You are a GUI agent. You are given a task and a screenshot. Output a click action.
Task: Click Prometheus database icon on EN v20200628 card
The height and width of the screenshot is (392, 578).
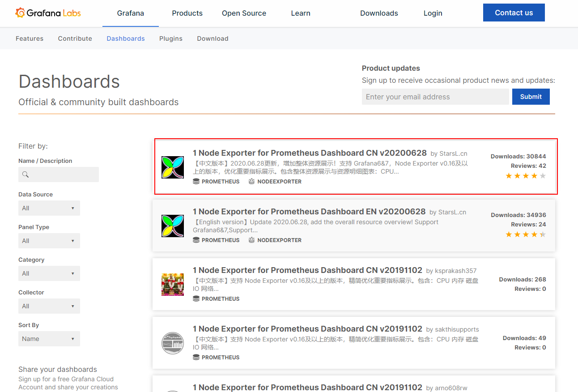coord(196,240)
